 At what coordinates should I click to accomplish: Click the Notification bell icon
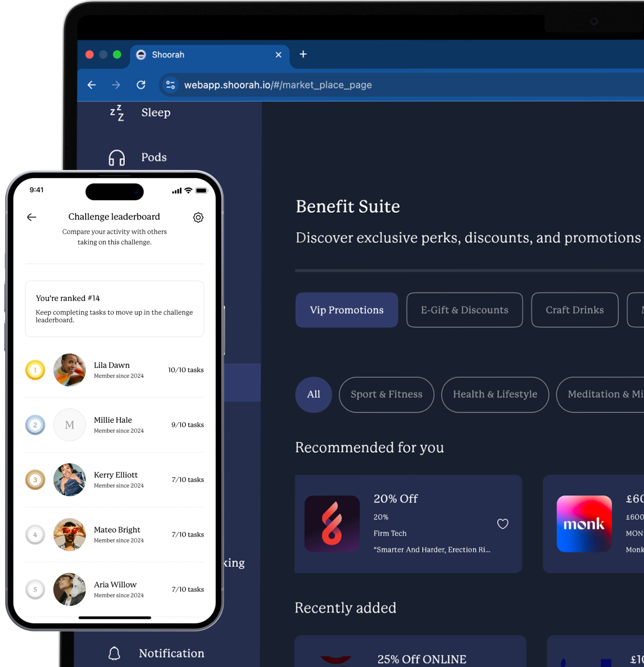click(114, 653)
